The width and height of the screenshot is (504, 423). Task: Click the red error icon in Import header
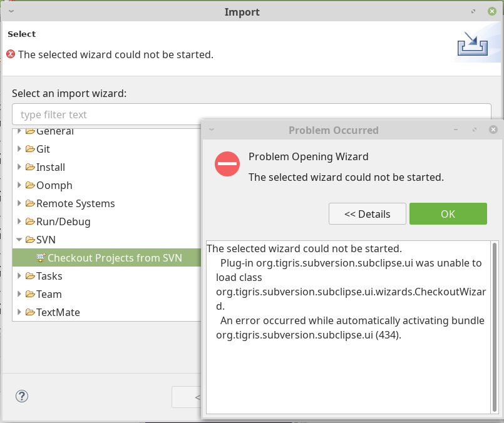[11, 54]
